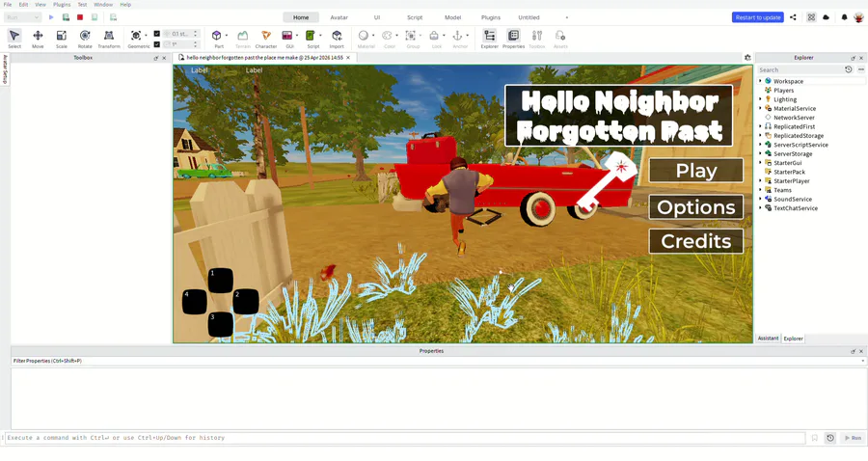Open the Terrain editor icon
The height and width of the screenshot is (461, 868).
click(x=242, y=36)
